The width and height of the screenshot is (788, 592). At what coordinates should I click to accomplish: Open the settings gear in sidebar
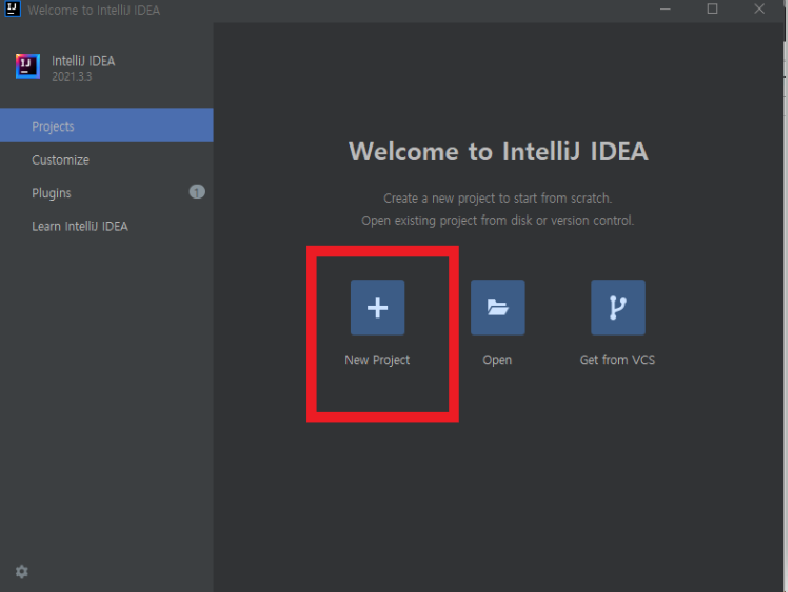point(22,571)
